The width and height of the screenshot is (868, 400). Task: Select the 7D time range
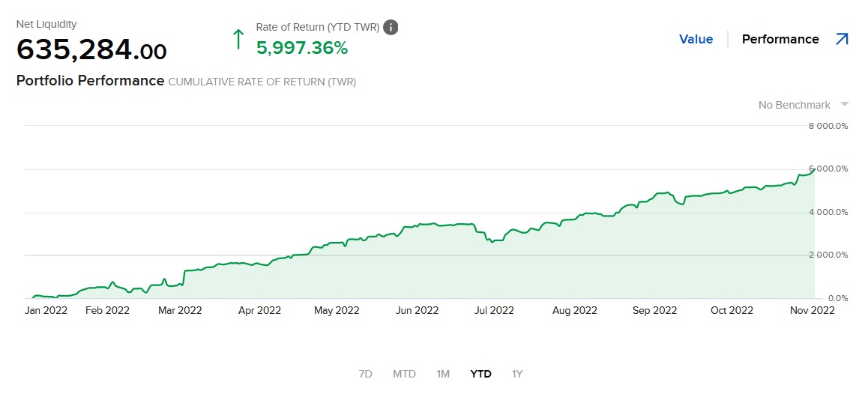coord(366,374)
